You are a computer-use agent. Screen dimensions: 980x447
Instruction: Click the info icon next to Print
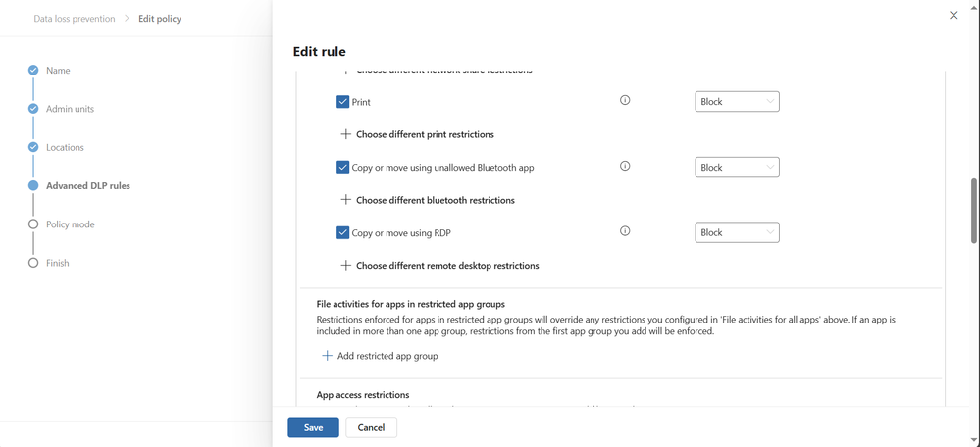click(x=625, y=101)
